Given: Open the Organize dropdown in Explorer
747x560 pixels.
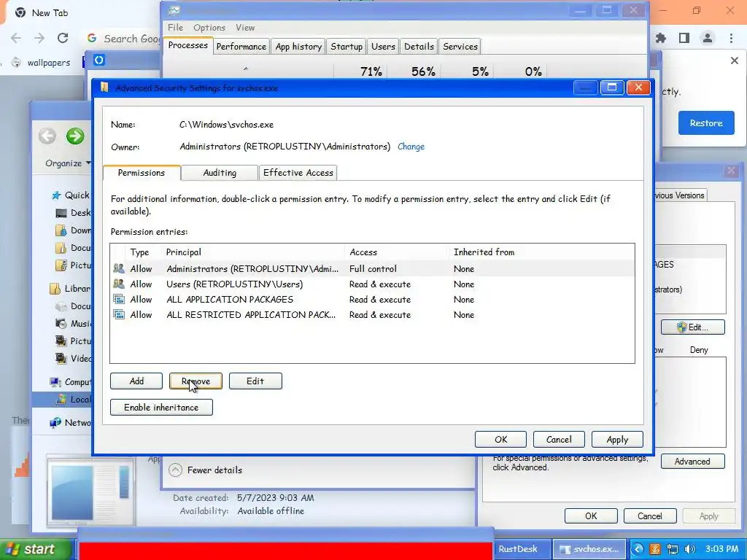Looking at the screenshot, I should [68, 163].
